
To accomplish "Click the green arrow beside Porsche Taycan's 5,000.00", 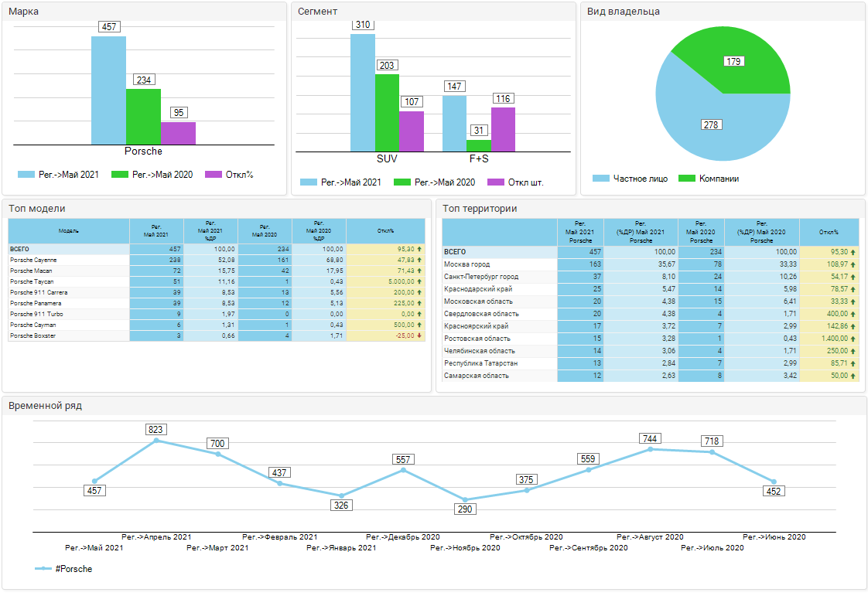I will pyautogui.click(x=419, y=282).
